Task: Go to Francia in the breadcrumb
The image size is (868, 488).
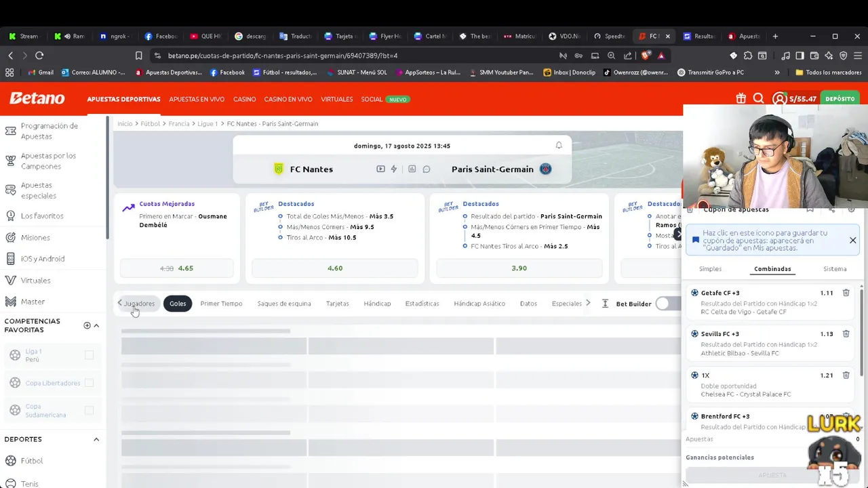Action: (179, 124)
